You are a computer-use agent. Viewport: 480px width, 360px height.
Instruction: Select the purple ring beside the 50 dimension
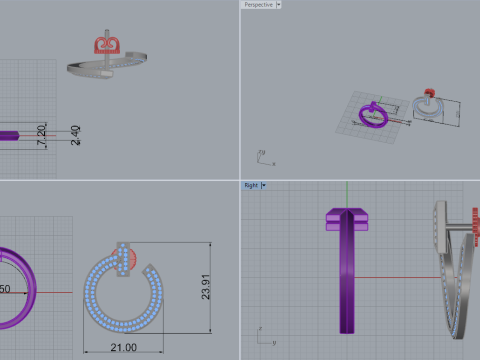click(x=18, y=288)
